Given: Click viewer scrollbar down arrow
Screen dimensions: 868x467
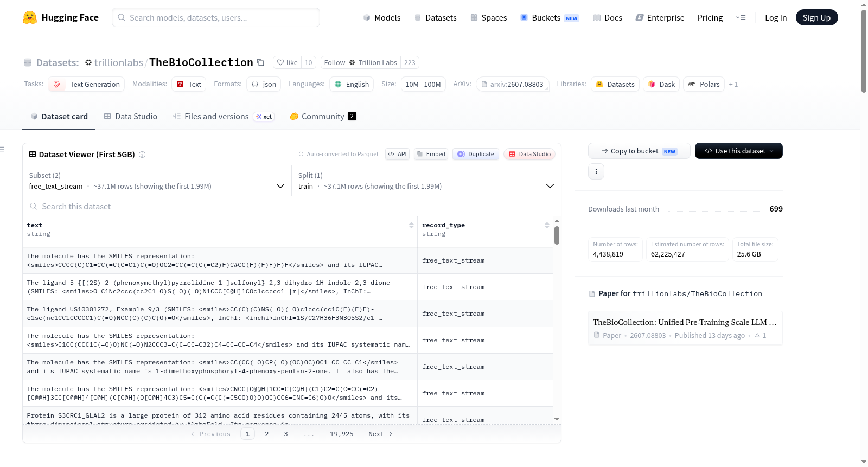Looking at the screenshot, I should pyautogui.click(x=557, y=419).
